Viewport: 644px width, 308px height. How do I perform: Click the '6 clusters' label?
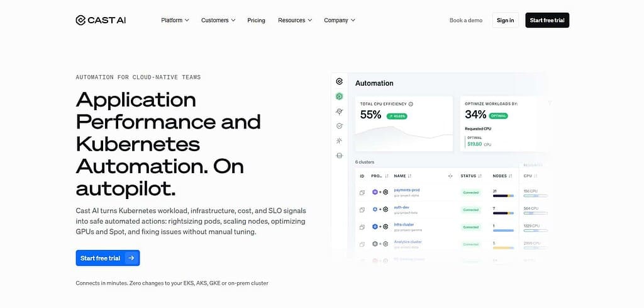tap(365, 162)
